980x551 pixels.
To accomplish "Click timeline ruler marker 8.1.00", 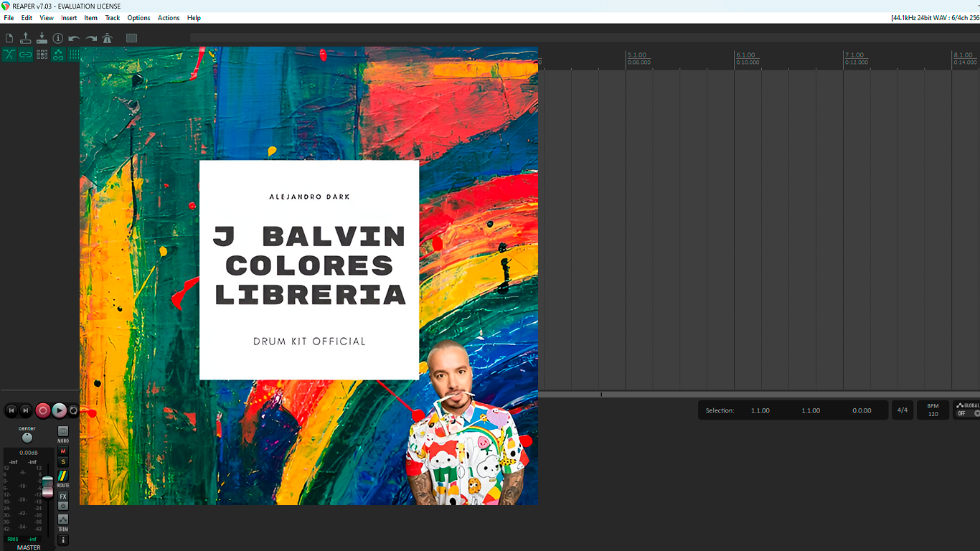I will [963, 55].
